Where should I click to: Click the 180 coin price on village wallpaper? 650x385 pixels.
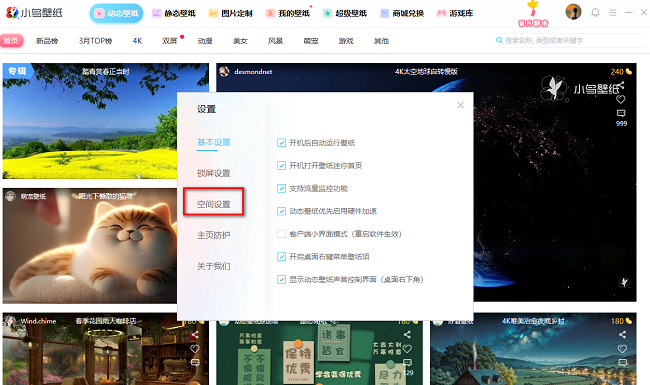tap(621, 321)
